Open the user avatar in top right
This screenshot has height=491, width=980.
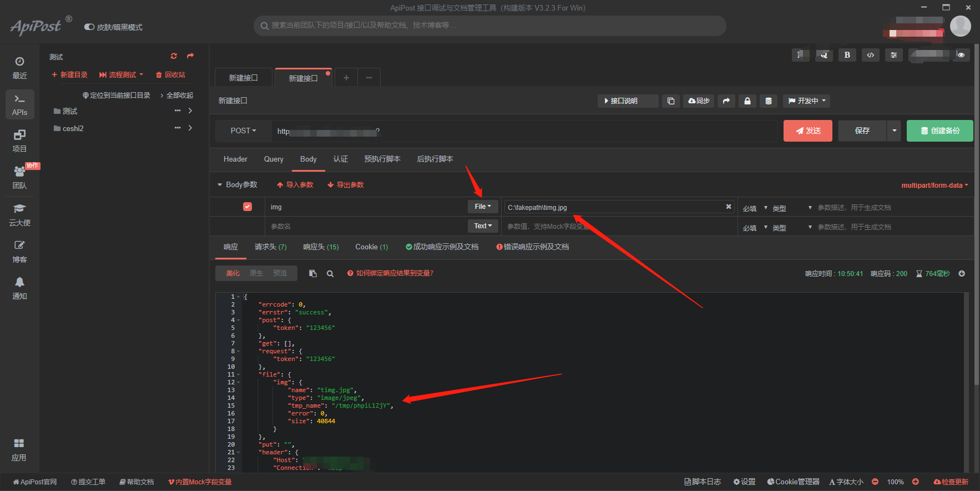click(x=961, y=26)
